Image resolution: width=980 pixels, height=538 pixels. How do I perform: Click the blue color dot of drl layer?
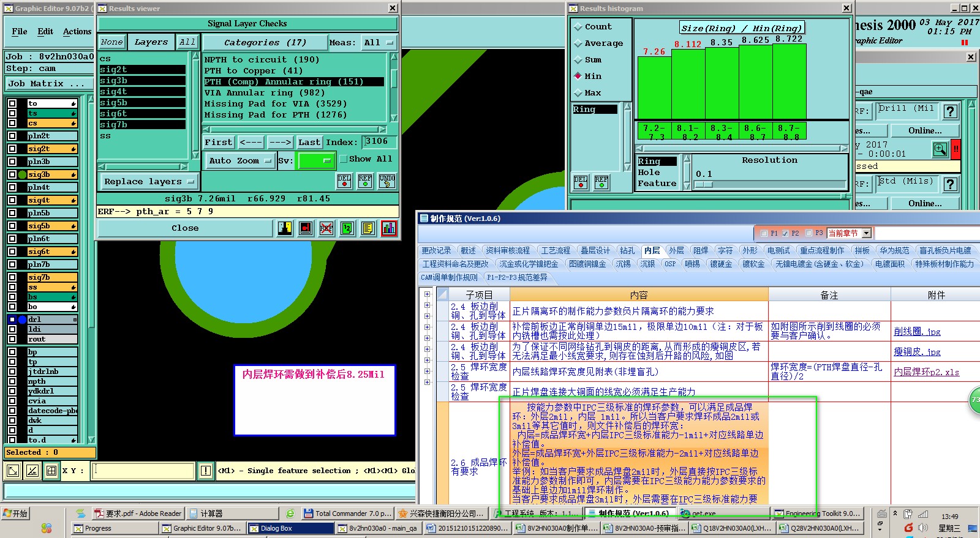23,319
